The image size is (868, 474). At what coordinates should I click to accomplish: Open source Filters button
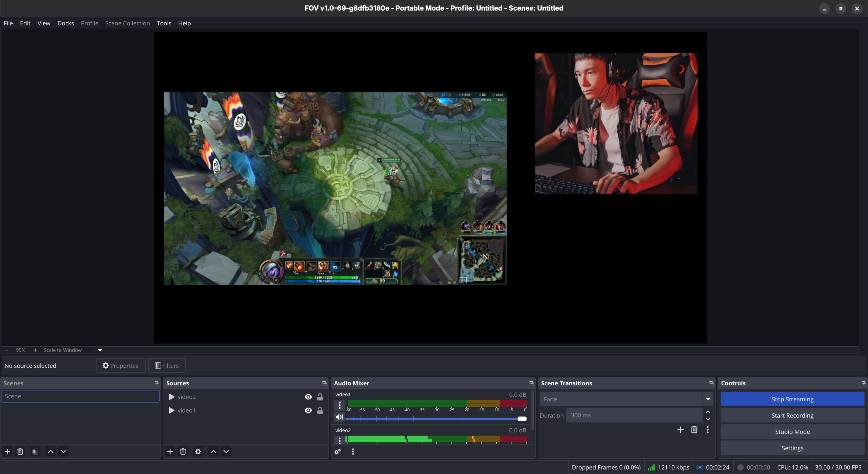167,365
